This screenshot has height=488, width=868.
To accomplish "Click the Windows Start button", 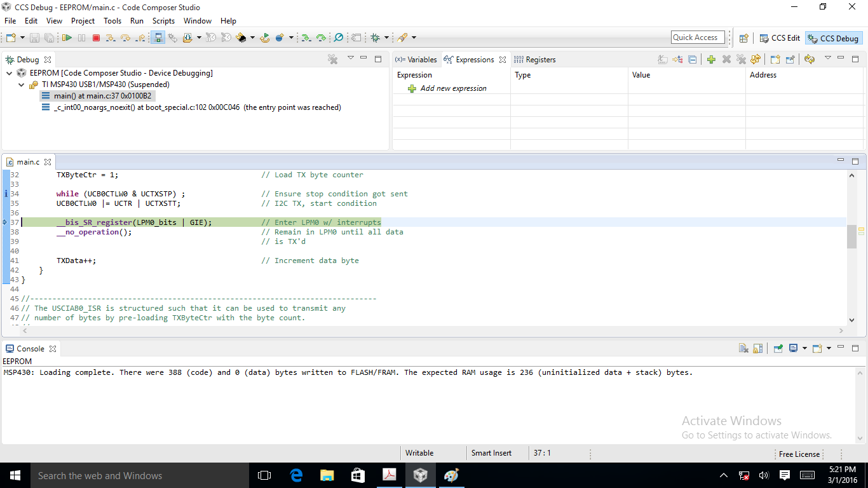I will [x=15, y=475].
